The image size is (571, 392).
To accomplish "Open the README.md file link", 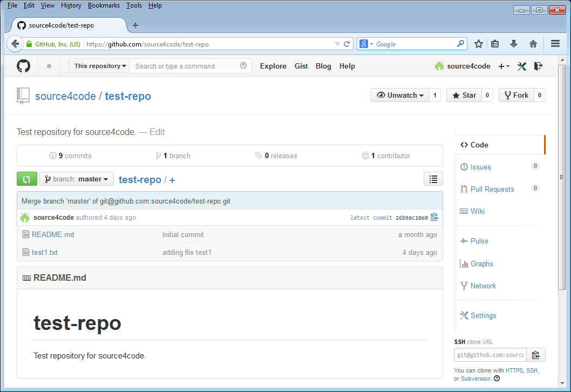I will click(x=53, y=235).
